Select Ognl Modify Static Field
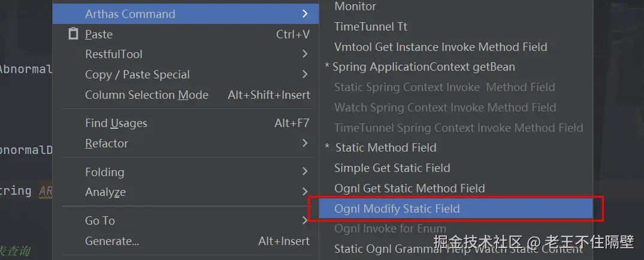Image resolution: width=644 pixels, height=260 pixels. pos(397,208)
